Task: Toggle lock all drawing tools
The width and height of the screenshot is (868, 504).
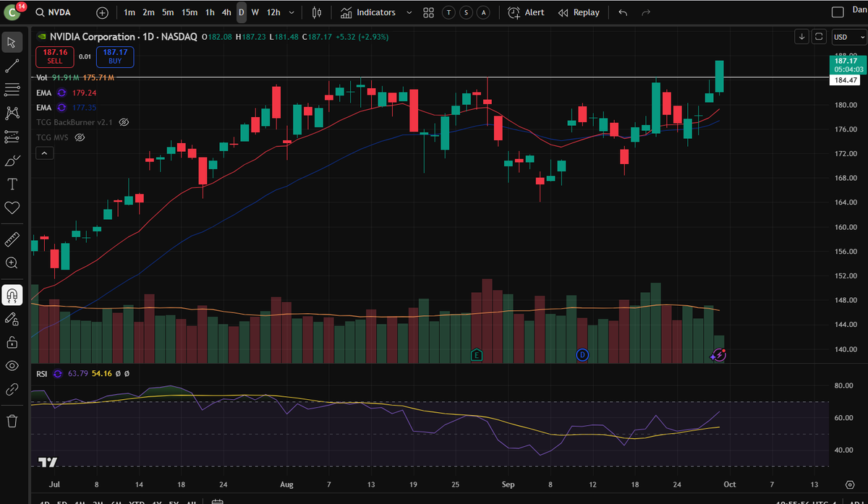Action: click(12, 341)
